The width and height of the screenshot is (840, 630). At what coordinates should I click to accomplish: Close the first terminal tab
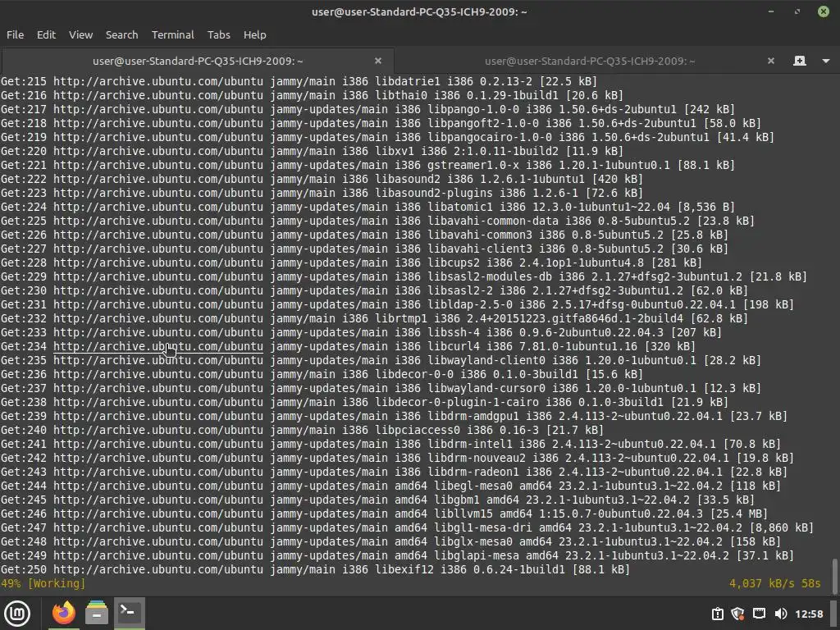(x=377, y=61)
